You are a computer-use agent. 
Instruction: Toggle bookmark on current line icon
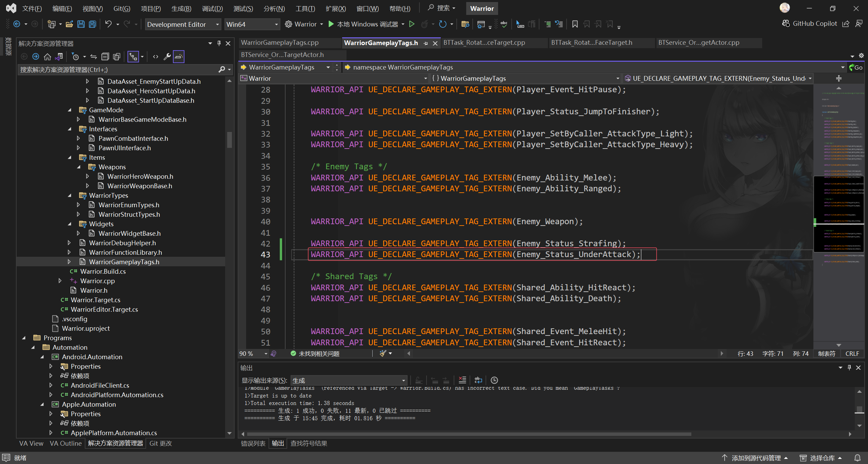(575, 24)
